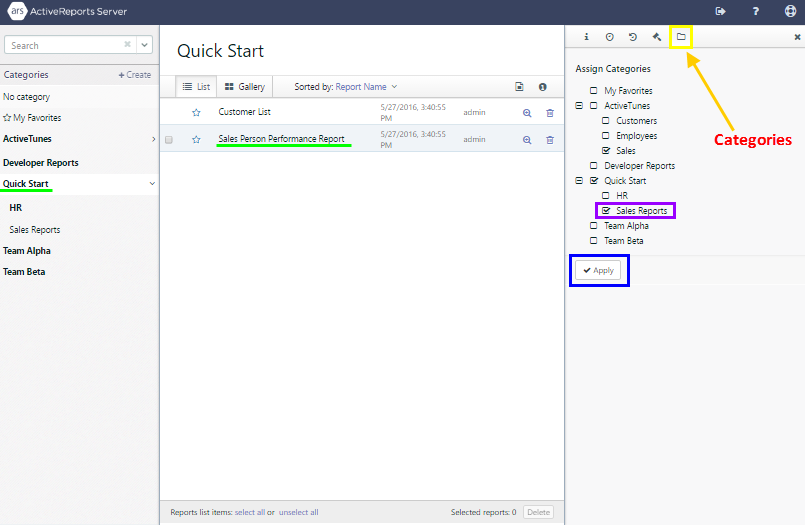Open the Customer List report name
This screenshot has width=805, height=525.
(x=244, y=112)
